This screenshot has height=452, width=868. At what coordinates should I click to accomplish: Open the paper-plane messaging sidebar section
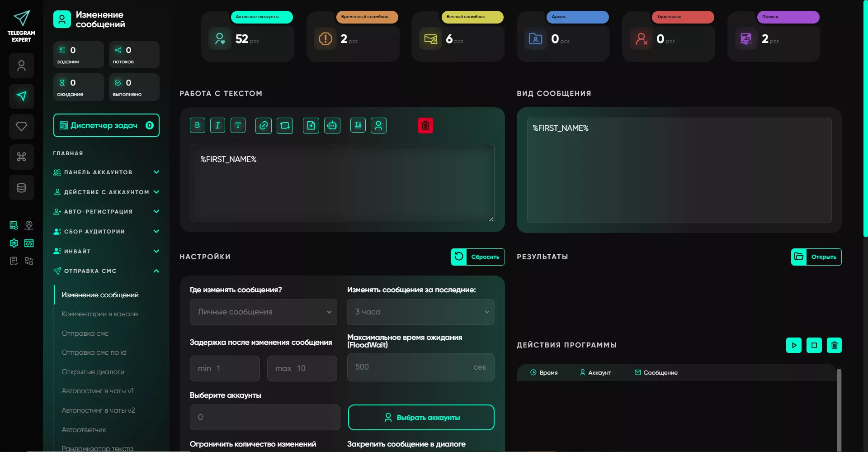21,96
